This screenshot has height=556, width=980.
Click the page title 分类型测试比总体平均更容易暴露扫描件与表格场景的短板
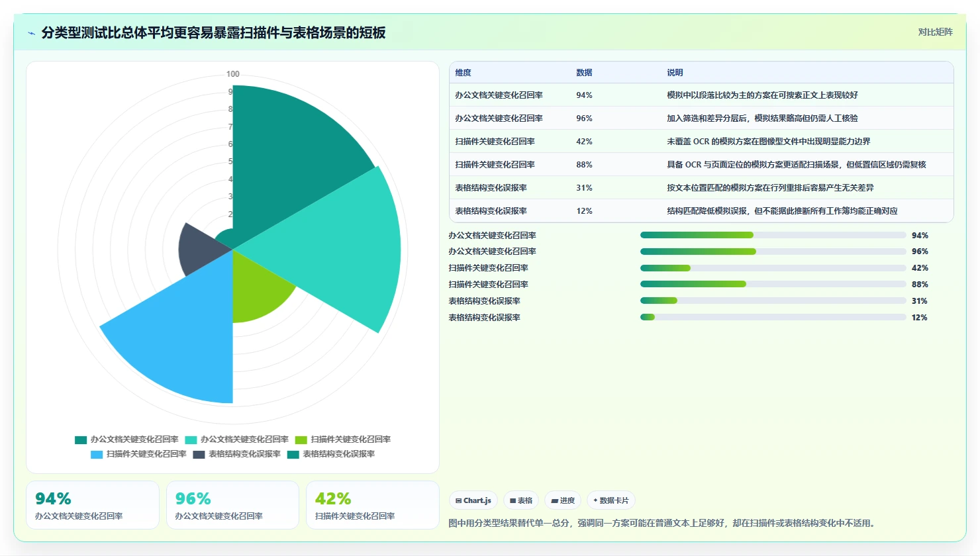(x=213, y=33)
